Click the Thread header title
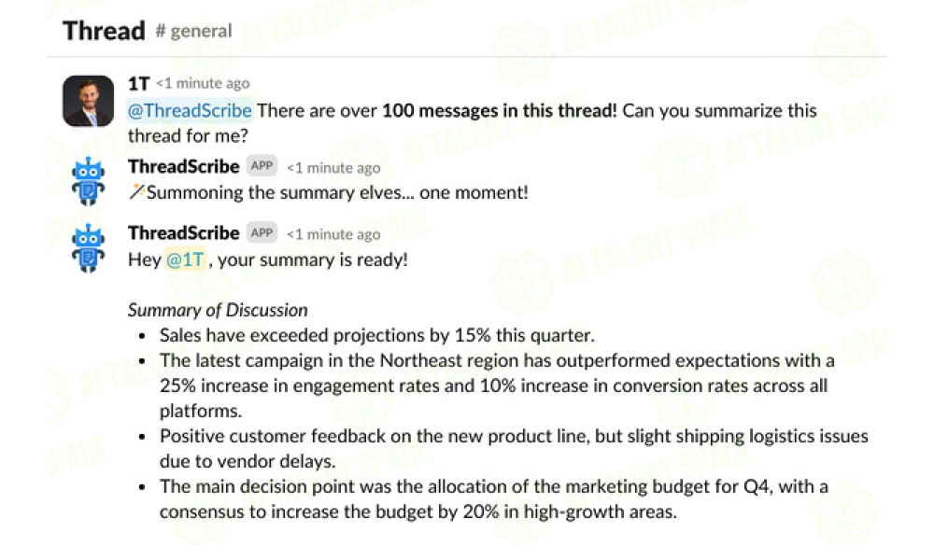 104,31
